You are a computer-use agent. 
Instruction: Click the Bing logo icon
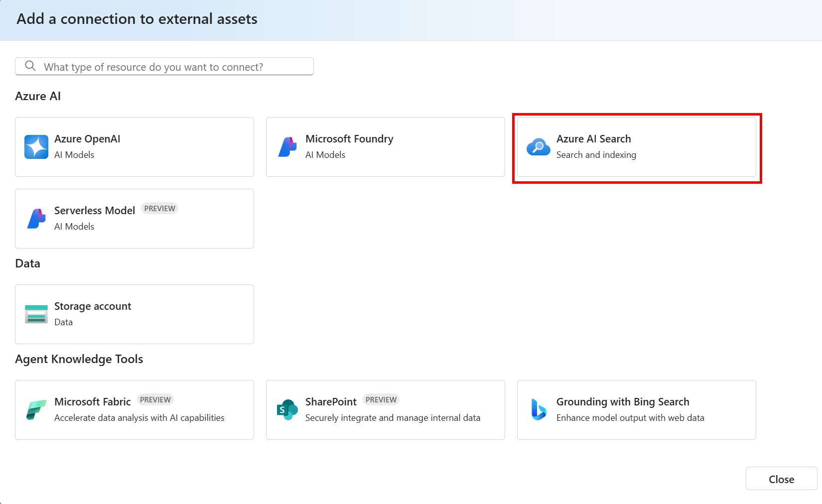539,410
